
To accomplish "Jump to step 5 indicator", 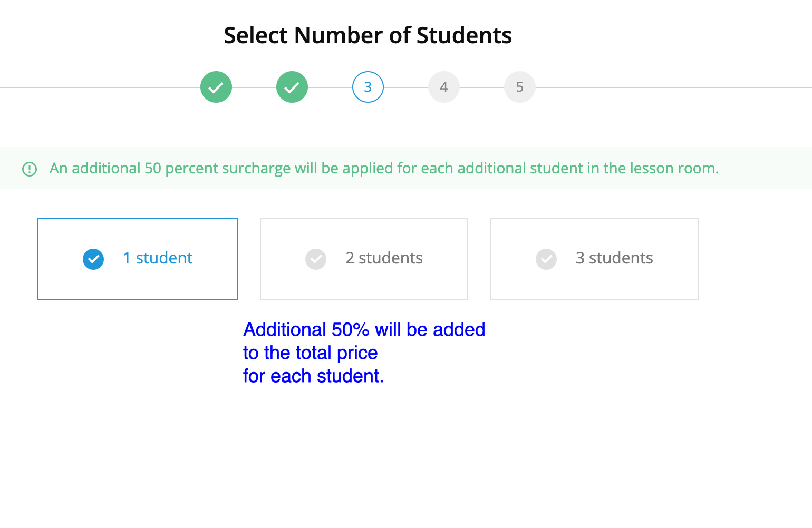I will (x=520, y=87).
